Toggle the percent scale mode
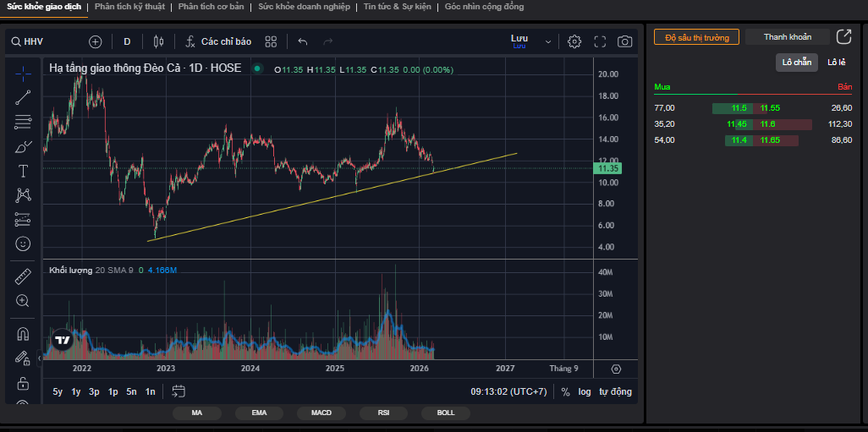Viewport: 868px width, 432px height. (x=565, y=391)
